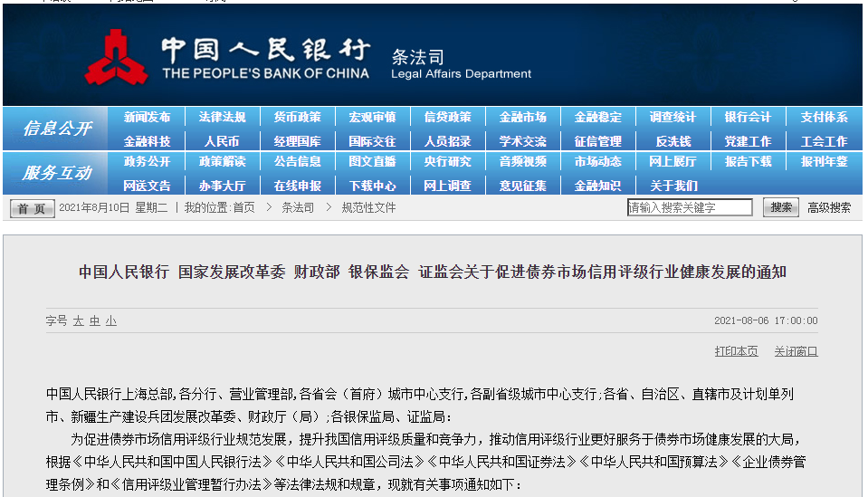Go to the 关于我们 page
The height and width of the screenshot is (497, 868).
[672, 186]
